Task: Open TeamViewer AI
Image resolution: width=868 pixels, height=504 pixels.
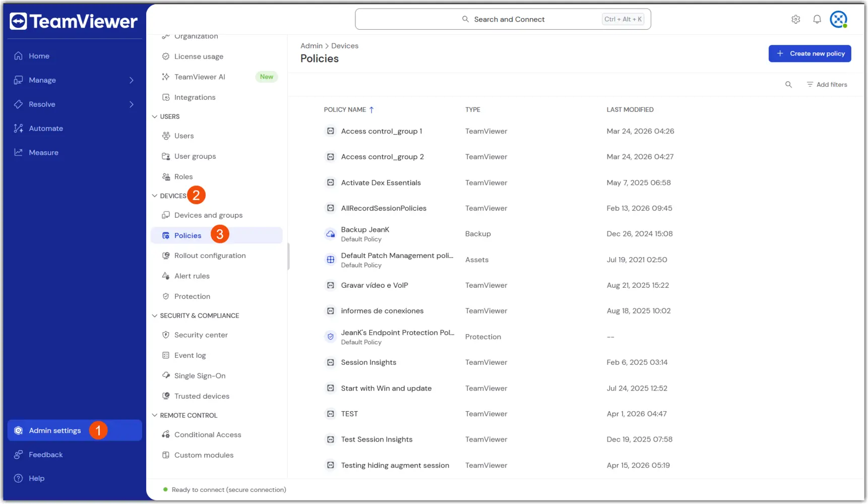Action: pyautogui.click(x=217, y=77)
